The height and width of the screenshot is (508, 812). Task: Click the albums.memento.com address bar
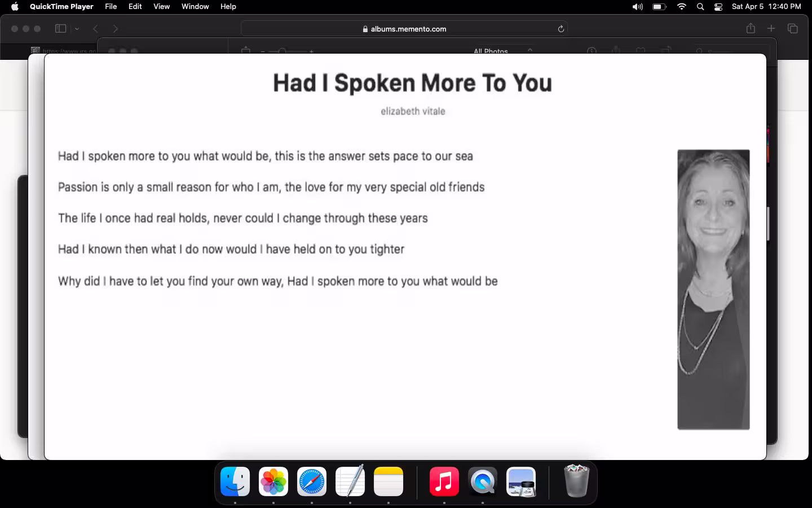click(x=404, y=29)
